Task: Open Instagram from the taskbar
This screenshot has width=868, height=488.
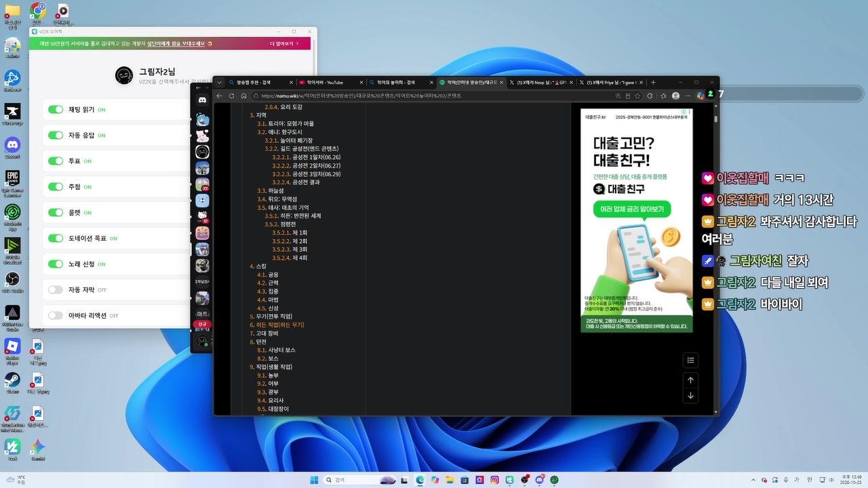Action: coord(494,480)
